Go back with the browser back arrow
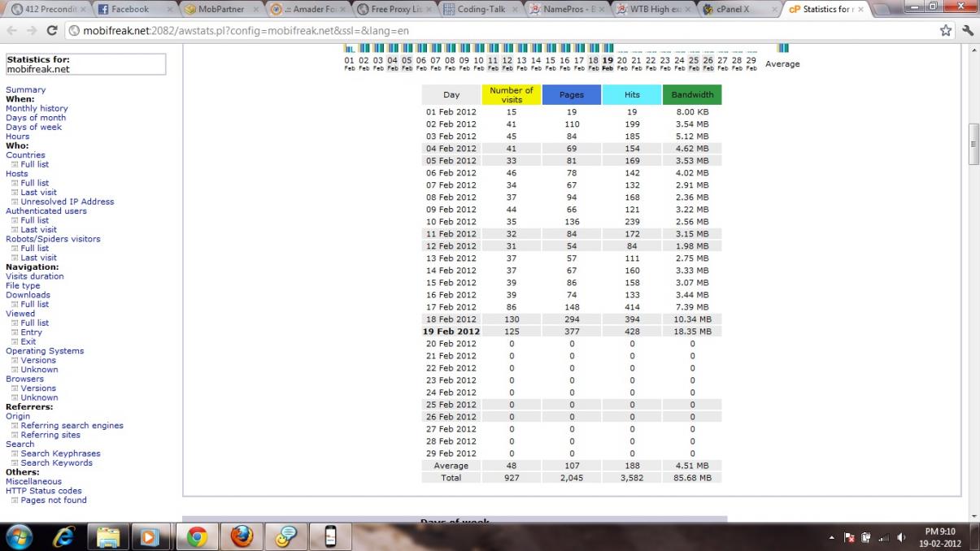This screenshot has width=980, height=551. [x=11, y=30]
